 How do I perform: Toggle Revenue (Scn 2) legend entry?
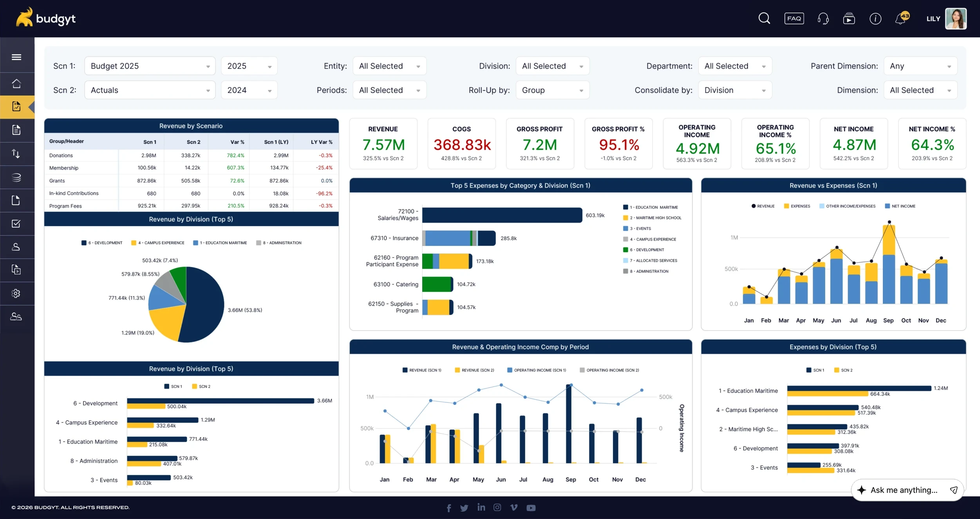point(474,370)
